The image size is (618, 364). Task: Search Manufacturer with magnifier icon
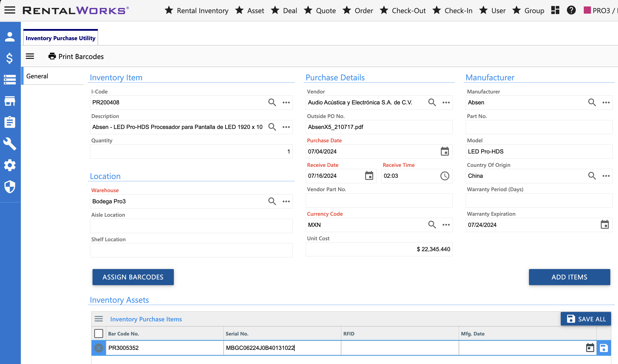pyautogui.click(x=592, y=102)
